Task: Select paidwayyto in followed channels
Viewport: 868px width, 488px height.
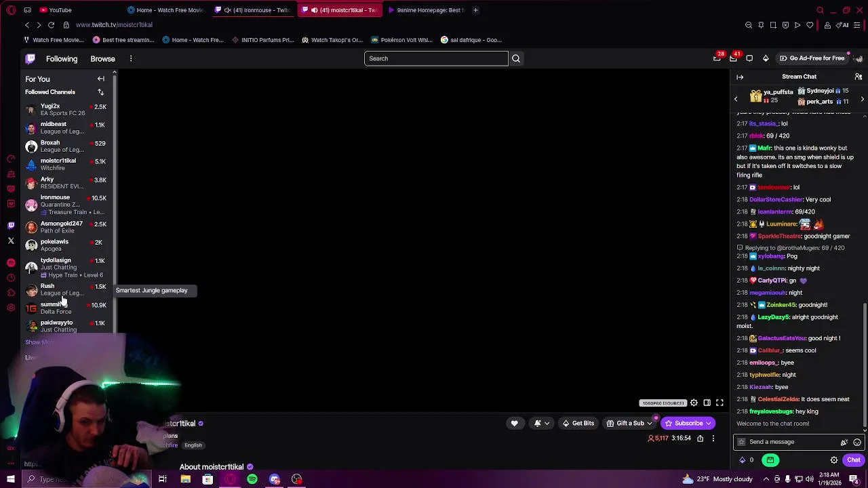Action: click(66, 326)
